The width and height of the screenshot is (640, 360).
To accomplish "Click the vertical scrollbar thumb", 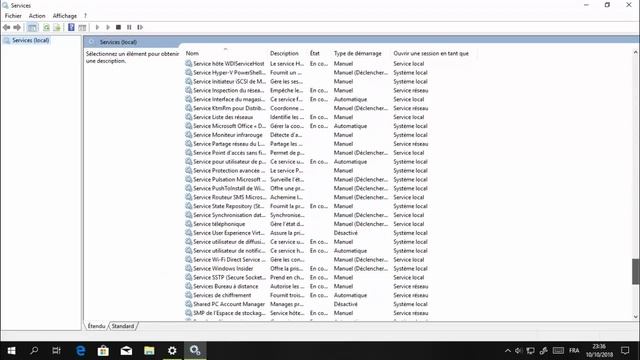I will pos(636,271).
